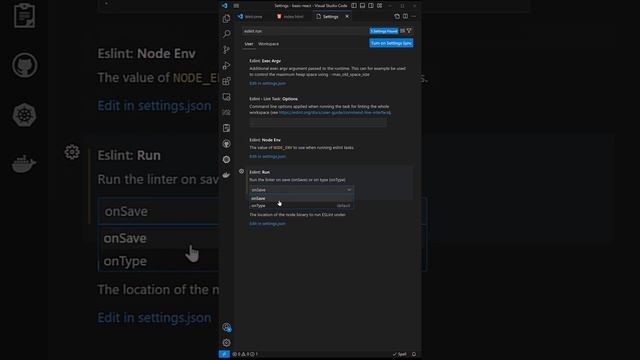Image resolution: width=640 pixels, height=360 pixels.
Task: Close the Settings tab
Action: pyautogui.click(x=347, y=17)
